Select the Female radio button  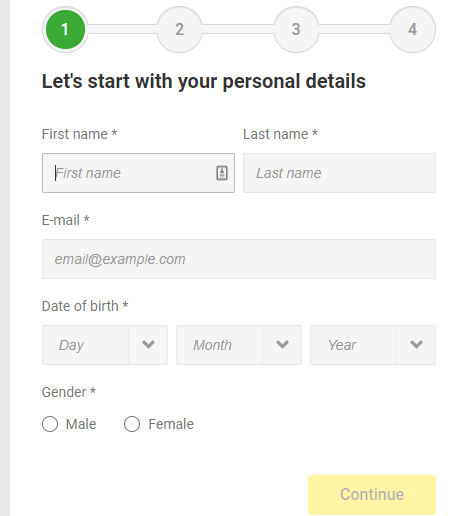point(132,424)
